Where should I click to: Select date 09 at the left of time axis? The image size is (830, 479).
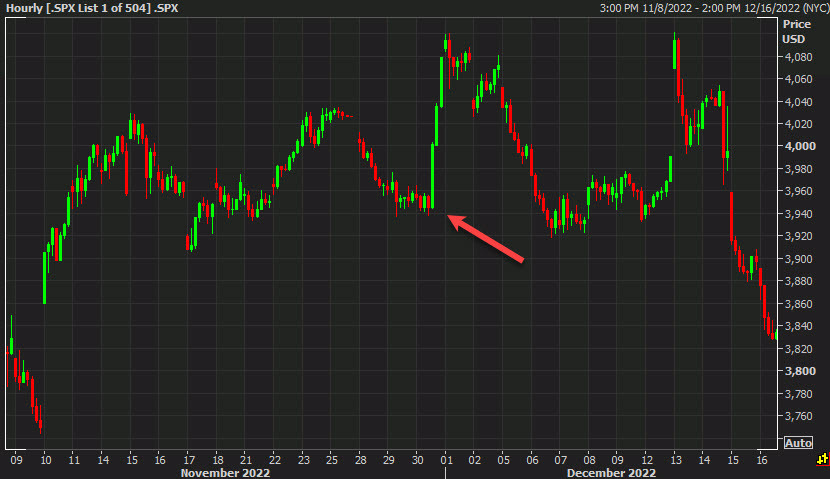pos(16,459)
